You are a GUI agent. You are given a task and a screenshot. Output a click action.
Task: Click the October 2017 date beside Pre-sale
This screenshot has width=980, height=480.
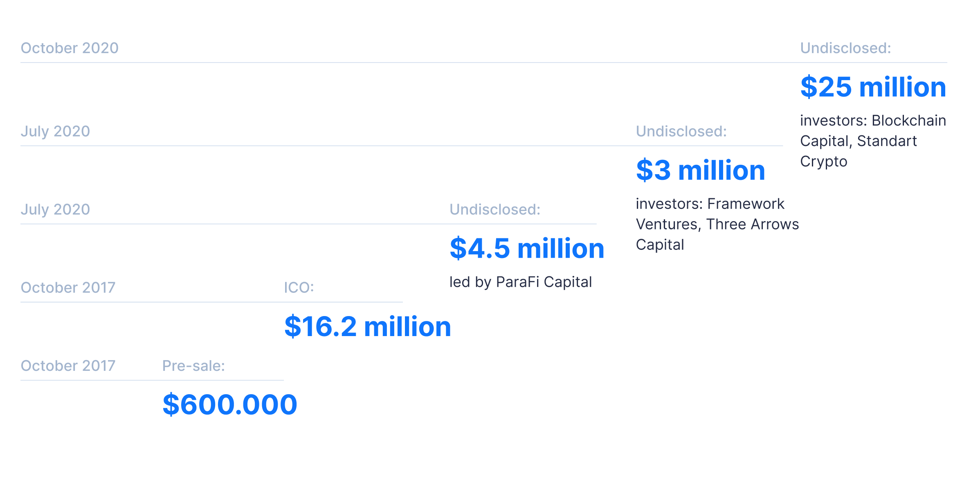68,366
